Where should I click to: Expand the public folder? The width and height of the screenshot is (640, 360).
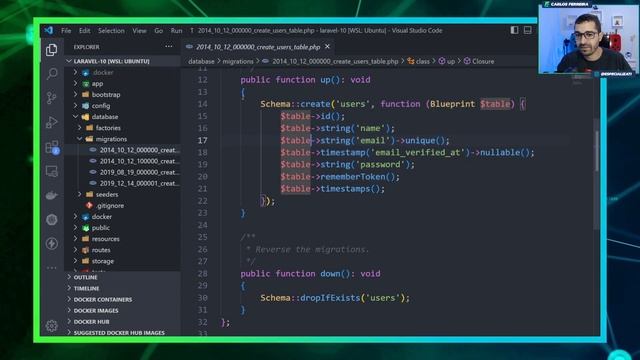tap(122, 228)
